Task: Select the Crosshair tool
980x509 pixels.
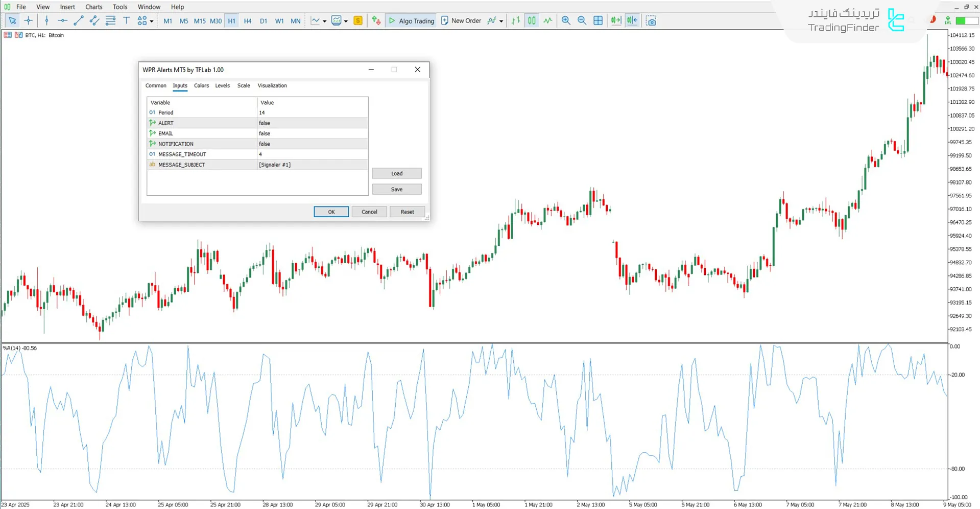Action: (29, 20)
